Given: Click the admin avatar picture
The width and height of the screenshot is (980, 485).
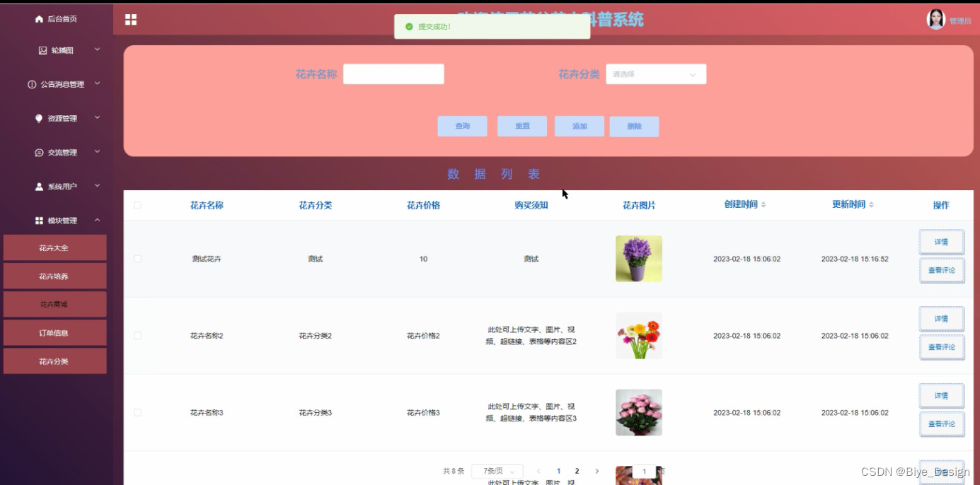Looking at the screenshot, I should (936, 19).
